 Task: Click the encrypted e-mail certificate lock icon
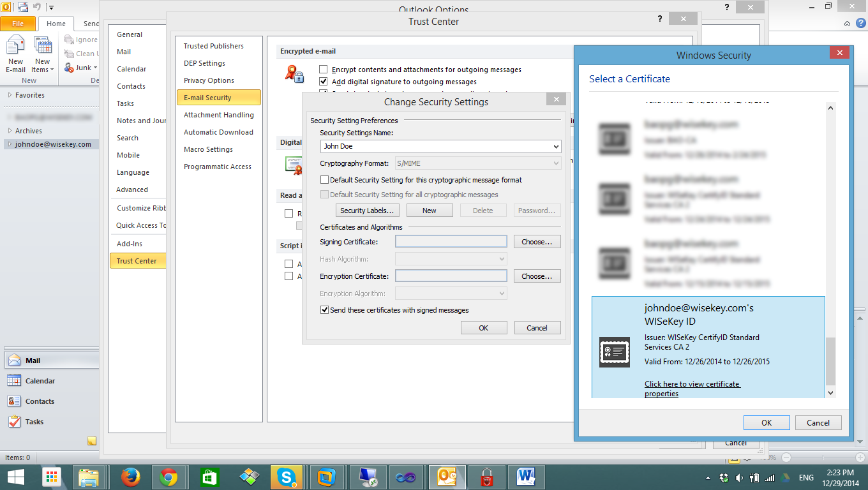[x=294, y=74]
